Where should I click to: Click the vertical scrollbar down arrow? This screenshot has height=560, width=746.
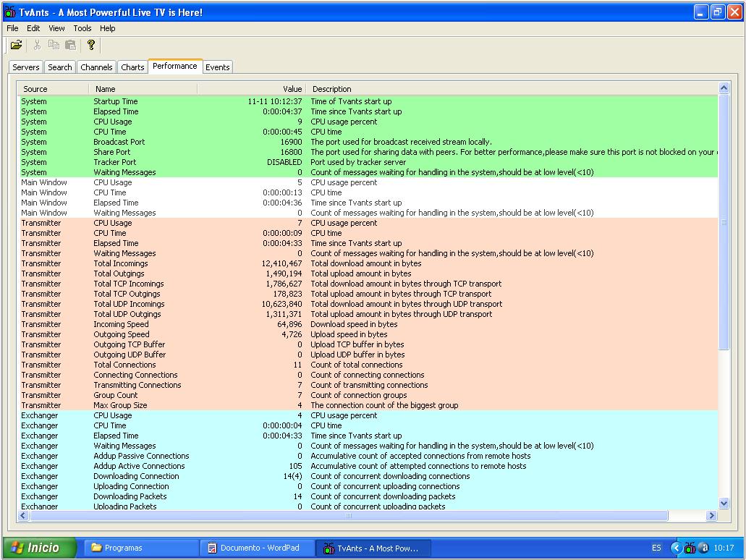click(x=724, y=503)
